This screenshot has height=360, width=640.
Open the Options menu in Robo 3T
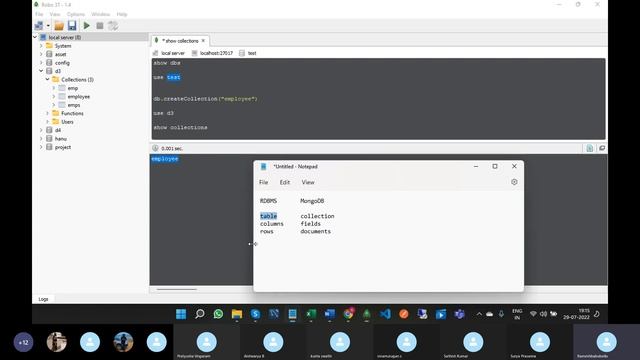tap(76, 14)
